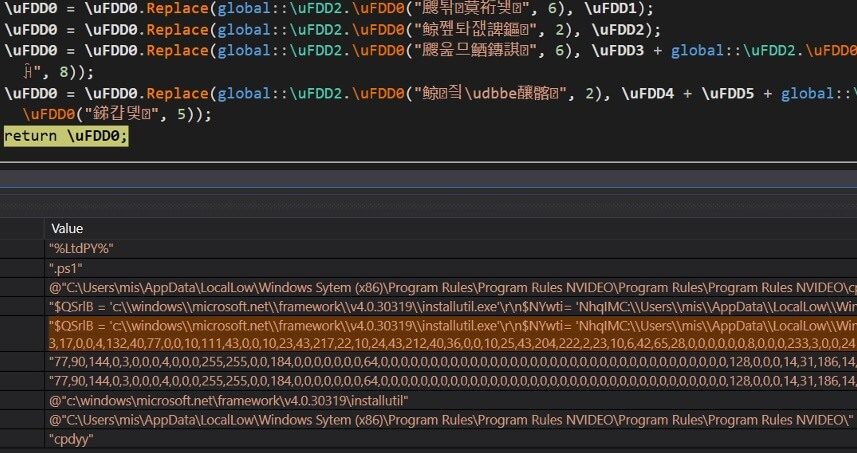Select the "cpdyy" value row
This screenshot has width=857, height=453.
[451, 439]
